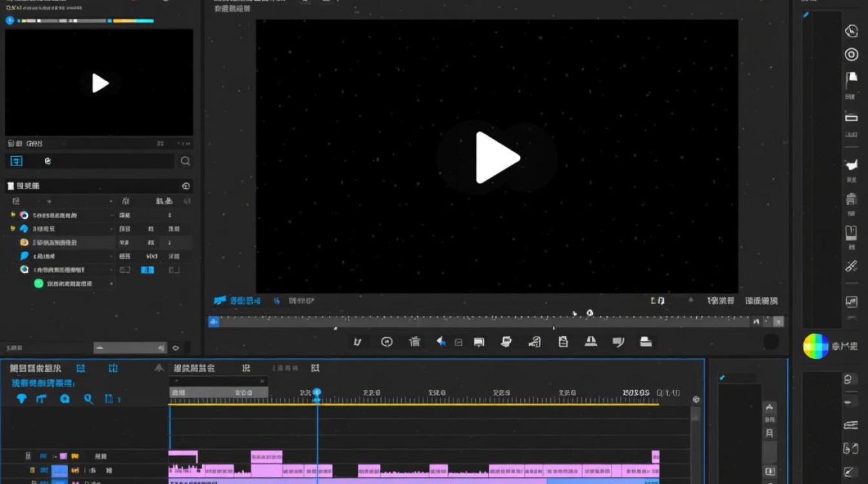Screen dimensions: 868x484
Task: Click the compass icon at top of right sidebar
Action: point(851,31)
